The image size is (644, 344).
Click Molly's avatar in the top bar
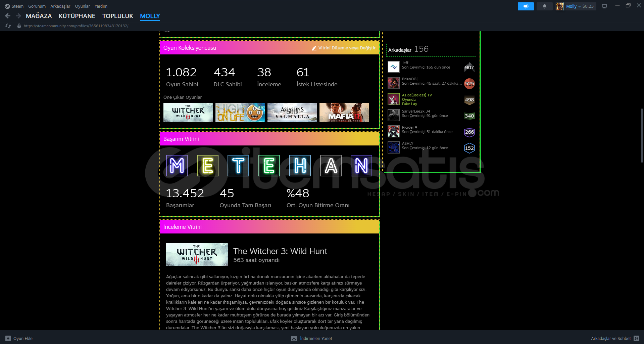pyautogui.click(x=560, y=6)
